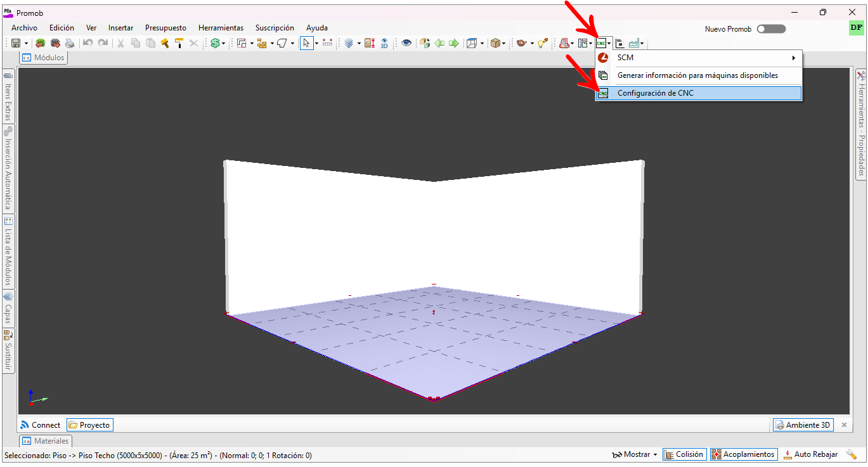Select the brown brush format tool

click(x=165, y=43)
